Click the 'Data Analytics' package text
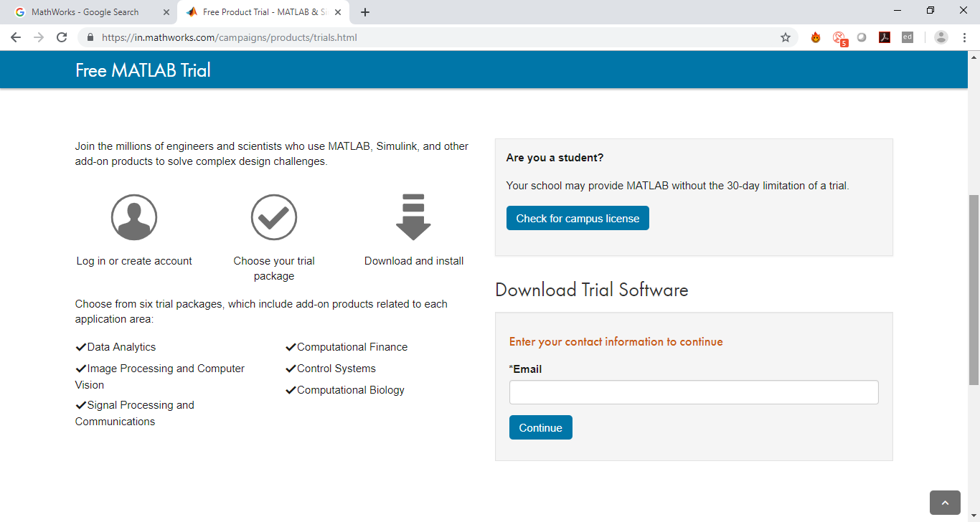 [121, 347]
